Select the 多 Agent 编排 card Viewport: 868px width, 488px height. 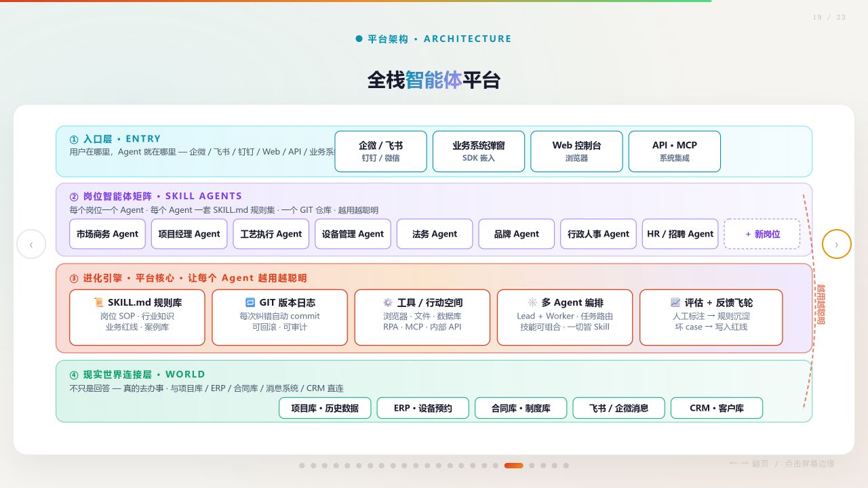pyautogui.click(x=565, y=318)
